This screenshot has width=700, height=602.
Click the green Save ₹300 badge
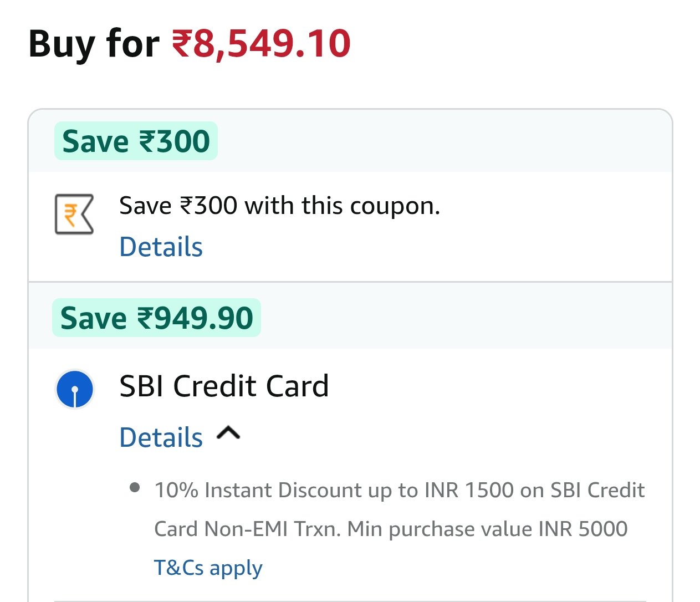136,141
